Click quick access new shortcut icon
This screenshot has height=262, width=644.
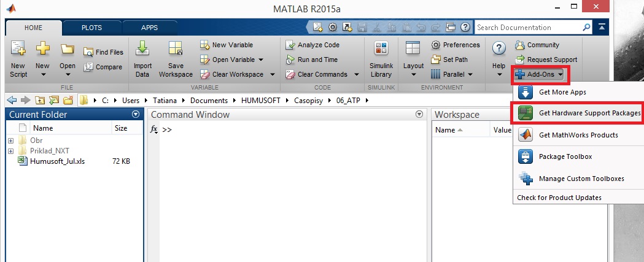pos(347,27)
